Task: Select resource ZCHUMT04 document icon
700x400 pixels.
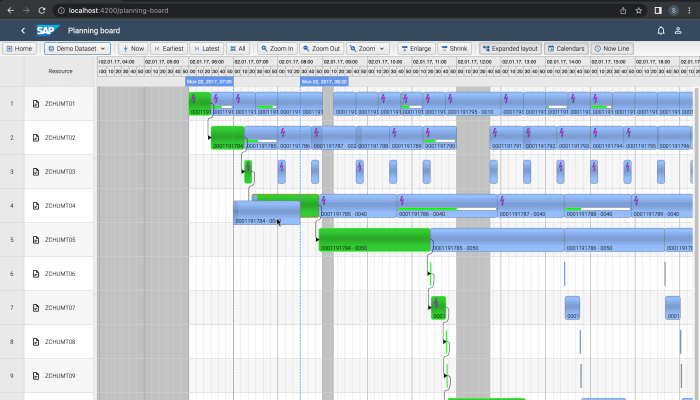Action: click(x=36, y=206)
